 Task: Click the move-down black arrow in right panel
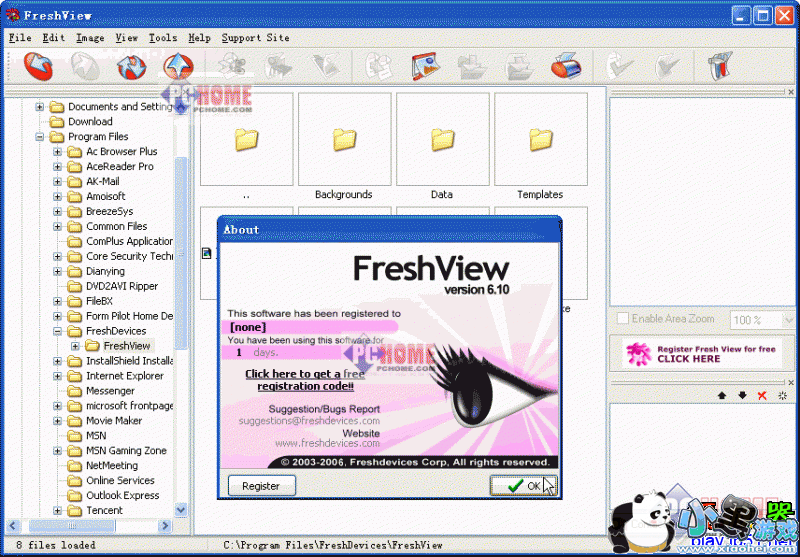742,395
